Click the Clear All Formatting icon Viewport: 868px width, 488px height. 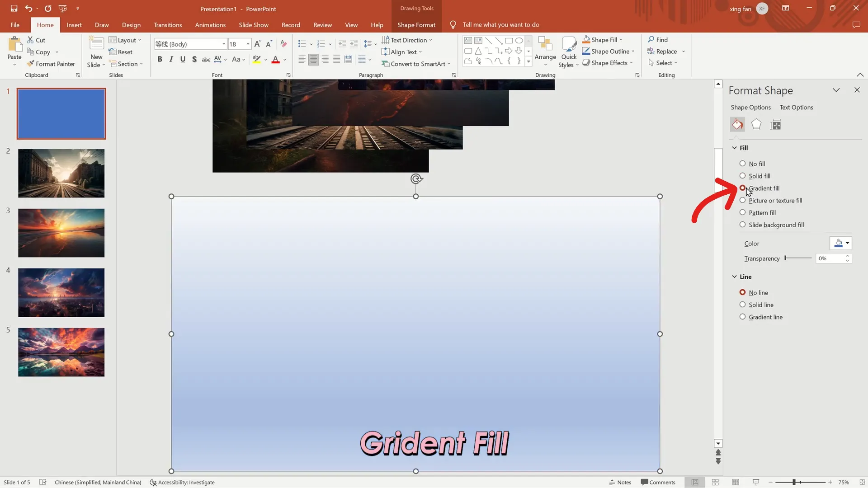[x=283, y=44]
